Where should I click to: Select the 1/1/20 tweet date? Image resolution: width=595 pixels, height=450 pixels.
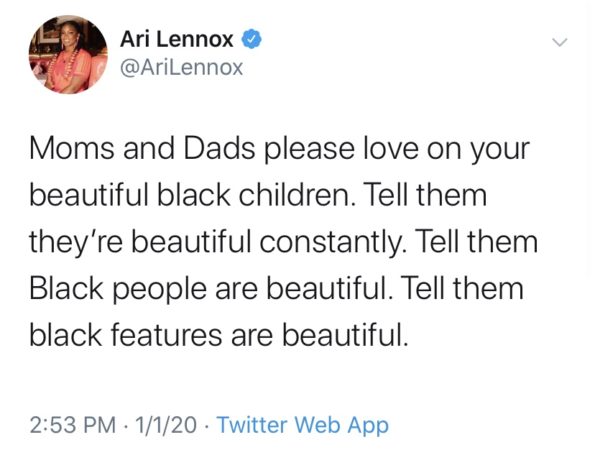(x=165, y=425)
